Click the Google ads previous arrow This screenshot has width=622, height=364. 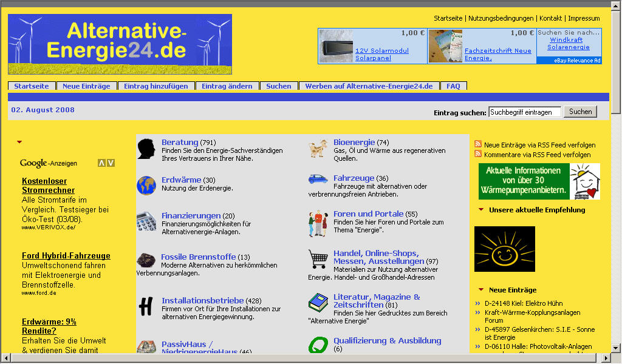point(101,163)
